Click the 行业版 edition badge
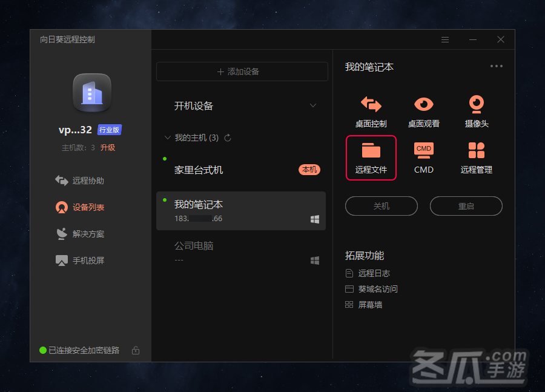 [110, 130]
